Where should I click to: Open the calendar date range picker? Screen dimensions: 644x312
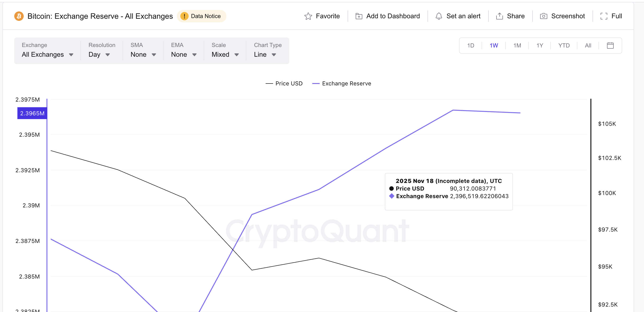tap(610, 46)
